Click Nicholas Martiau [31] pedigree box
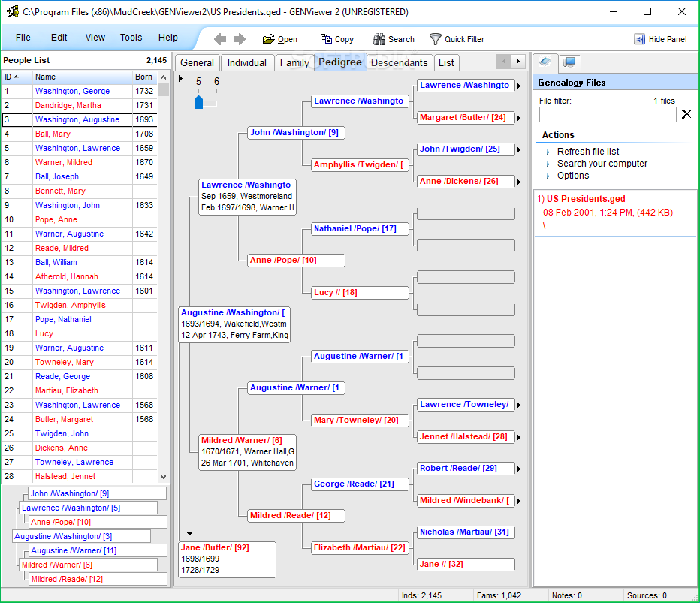The image size is (700, 603). [466, 532]
